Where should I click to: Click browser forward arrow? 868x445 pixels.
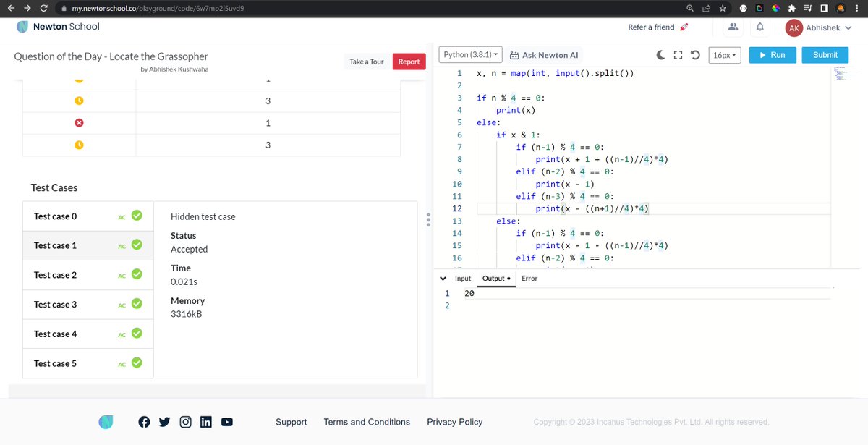pos(27,8)
